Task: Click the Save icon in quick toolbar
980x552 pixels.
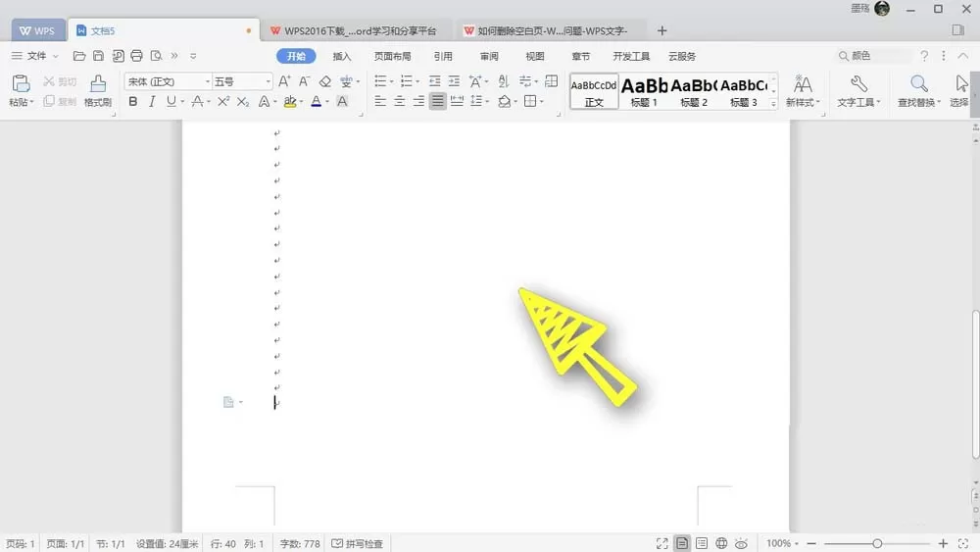Action: click(x=98, y=56)
